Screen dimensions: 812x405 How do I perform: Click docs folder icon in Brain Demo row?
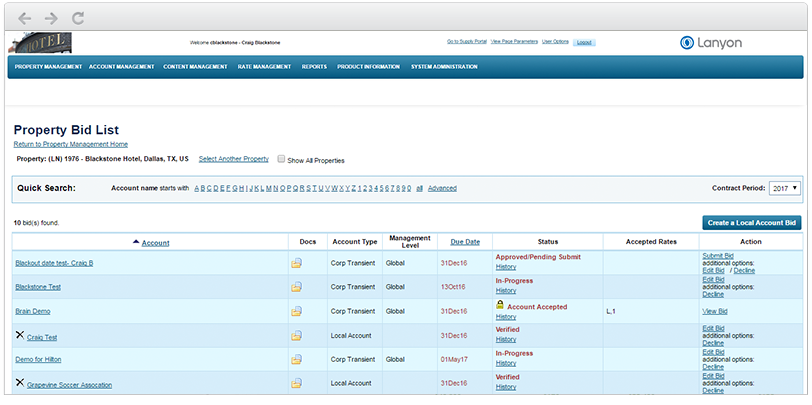[296, 312]
